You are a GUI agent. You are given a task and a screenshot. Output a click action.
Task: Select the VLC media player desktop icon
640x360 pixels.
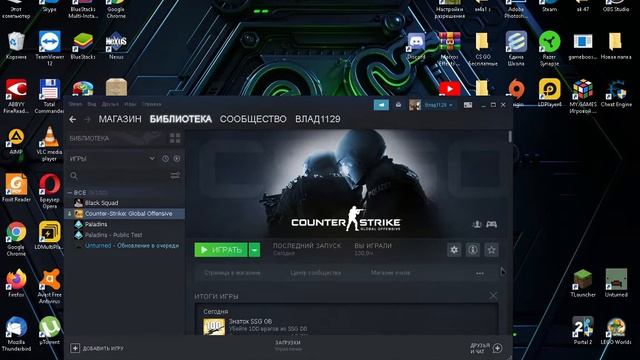point(49,144)
